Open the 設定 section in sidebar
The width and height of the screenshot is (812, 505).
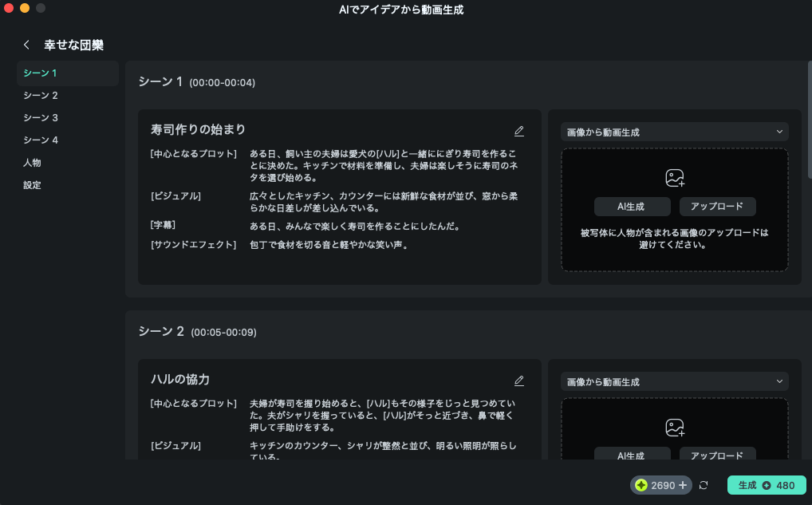coord(32,185)
